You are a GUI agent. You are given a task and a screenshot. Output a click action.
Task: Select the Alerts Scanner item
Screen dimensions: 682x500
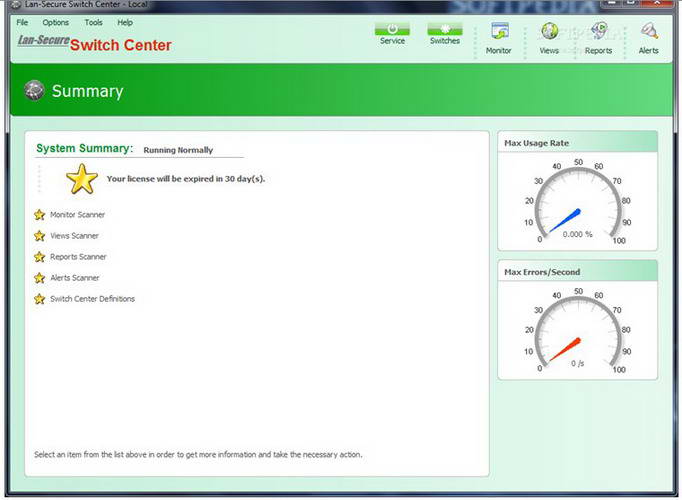(x=75, y=278)
